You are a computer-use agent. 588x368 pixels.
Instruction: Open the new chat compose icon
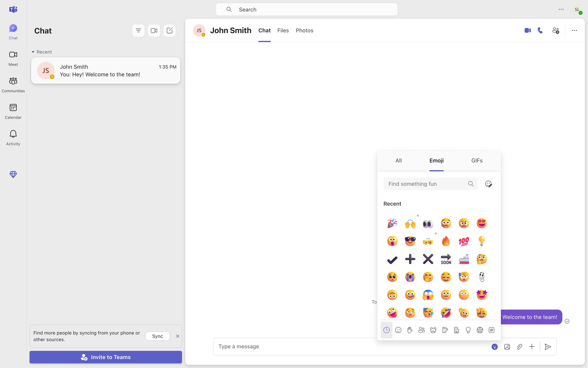(x=169, y=30)
